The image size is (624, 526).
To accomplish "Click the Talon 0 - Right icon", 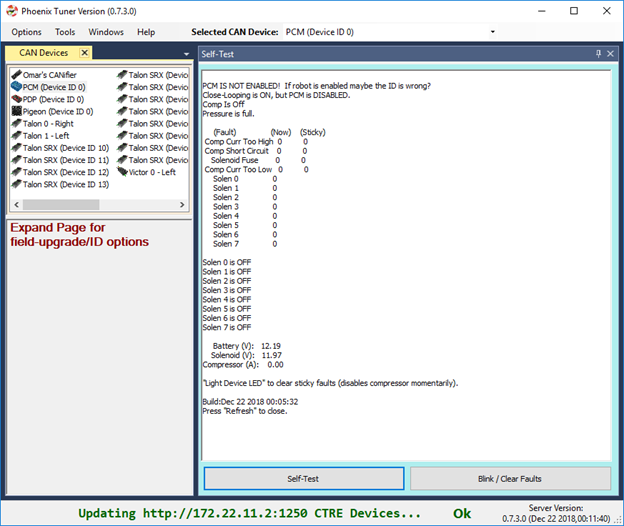I will [17, 123].
